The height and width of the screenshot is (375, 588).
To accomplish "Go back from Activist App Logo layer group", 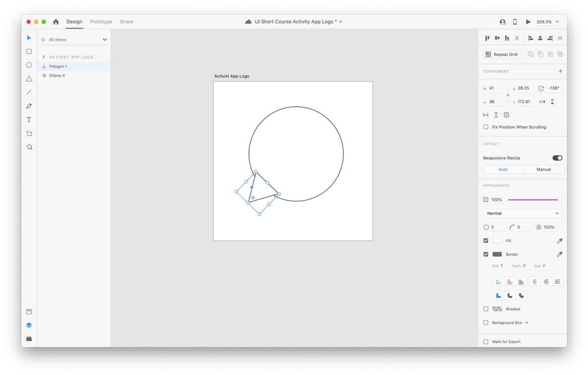I will (44, 57).
